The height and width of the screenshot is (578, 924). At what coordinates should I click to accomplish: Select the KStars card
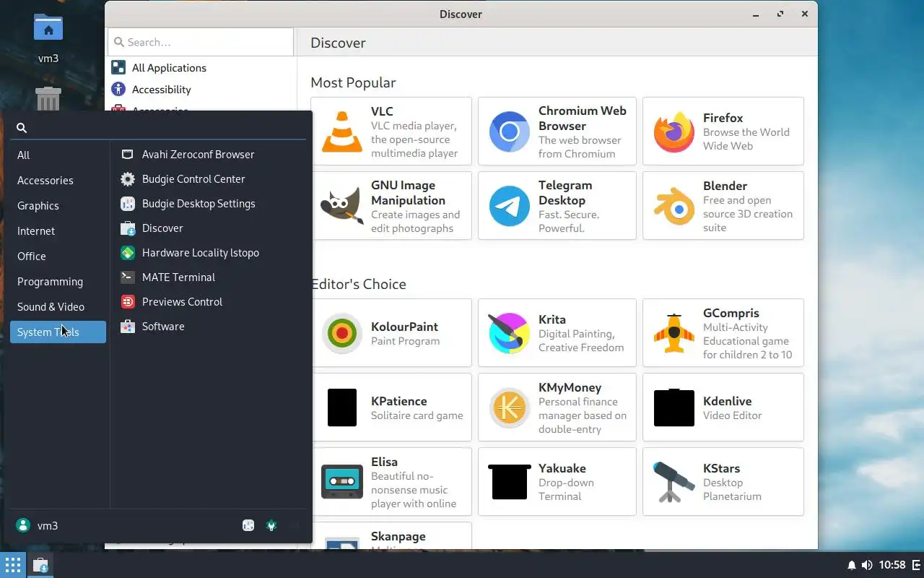pyautogui.click(x=723, y=482)
